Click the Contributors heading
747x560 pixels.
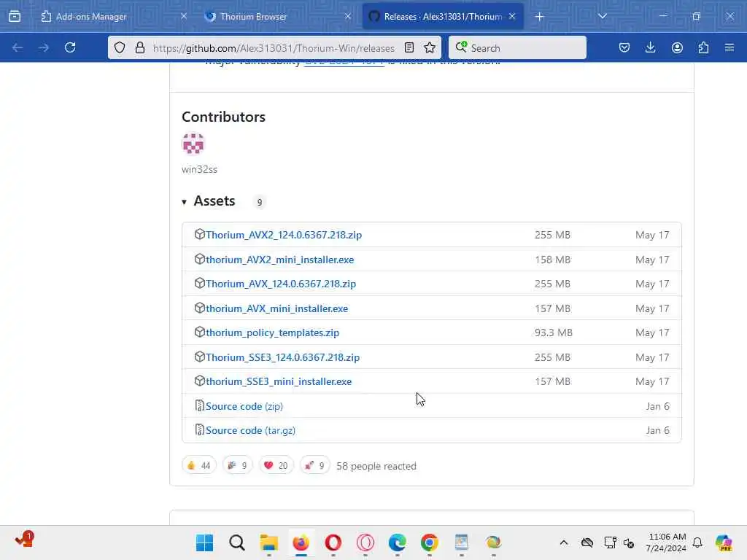(223, 117)
